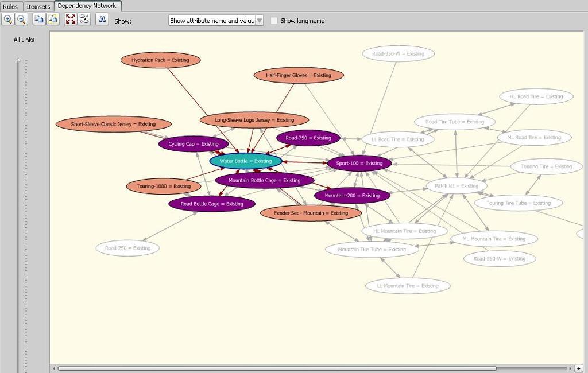Select the Road-350-W = Existing node
Viewport: 588px width, 373px height.
tap(399, 53)
